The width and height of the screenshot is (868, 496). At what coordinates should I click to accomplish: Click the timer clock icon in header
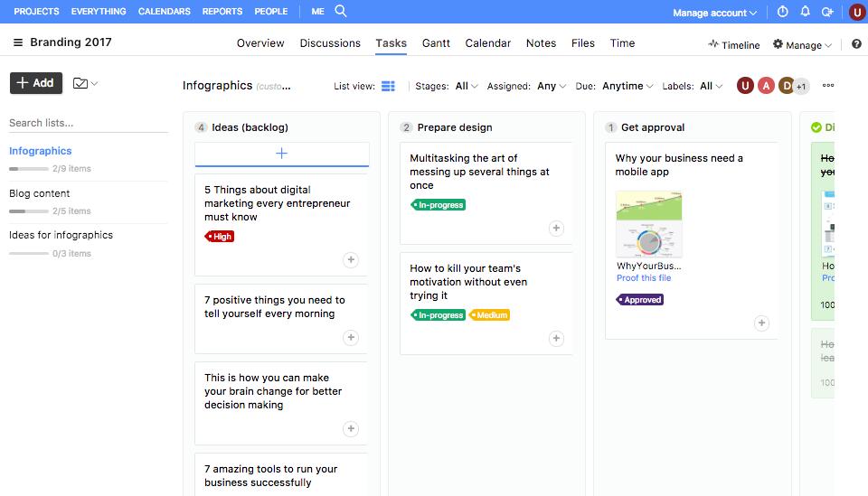783,12
